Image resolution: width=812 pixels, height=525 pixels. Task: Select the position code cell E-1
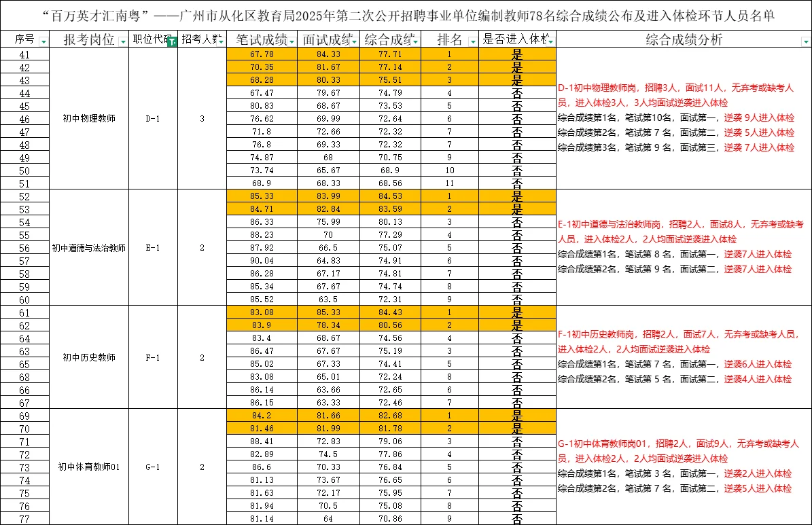[x=153, y=247]
